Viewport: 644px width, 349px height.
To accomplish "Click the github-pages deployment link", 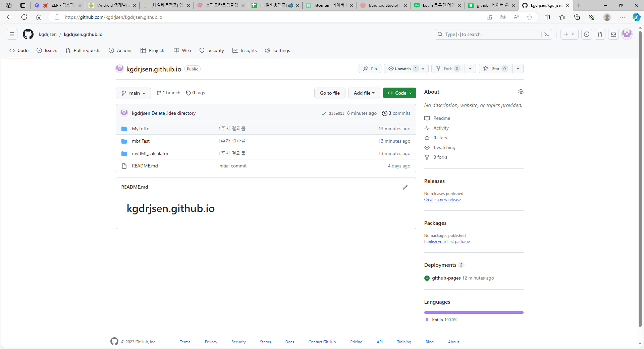I will (446, 278).
